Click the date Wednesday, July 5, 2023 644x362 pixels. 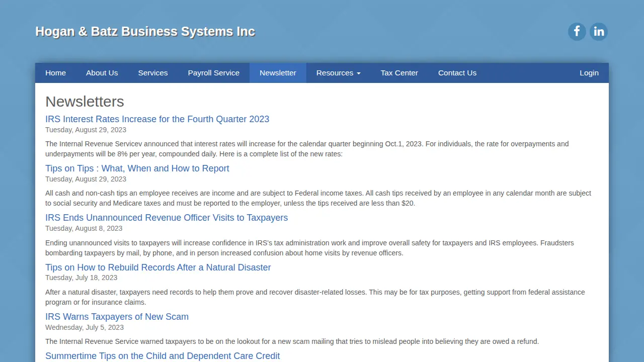point(85,327)
